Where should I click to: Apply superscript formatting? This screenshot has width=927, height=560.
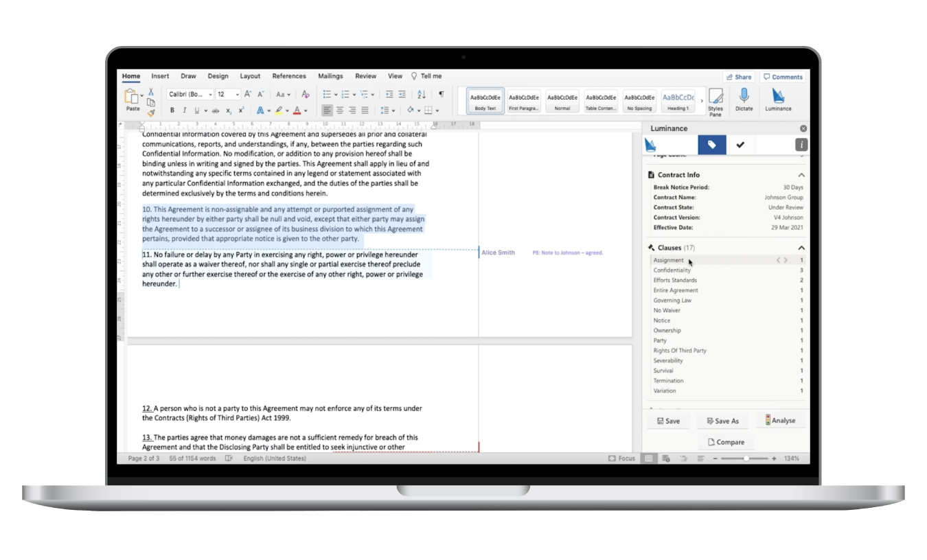[x=241, y=110]
